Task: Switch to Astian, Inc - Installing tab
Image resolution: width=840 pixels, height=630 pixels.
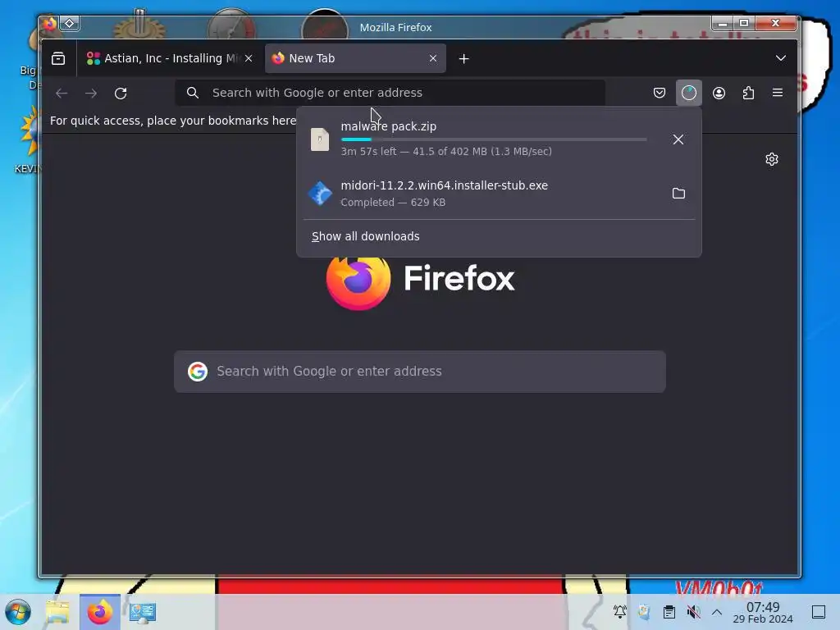Action: (x=170, y=58)
